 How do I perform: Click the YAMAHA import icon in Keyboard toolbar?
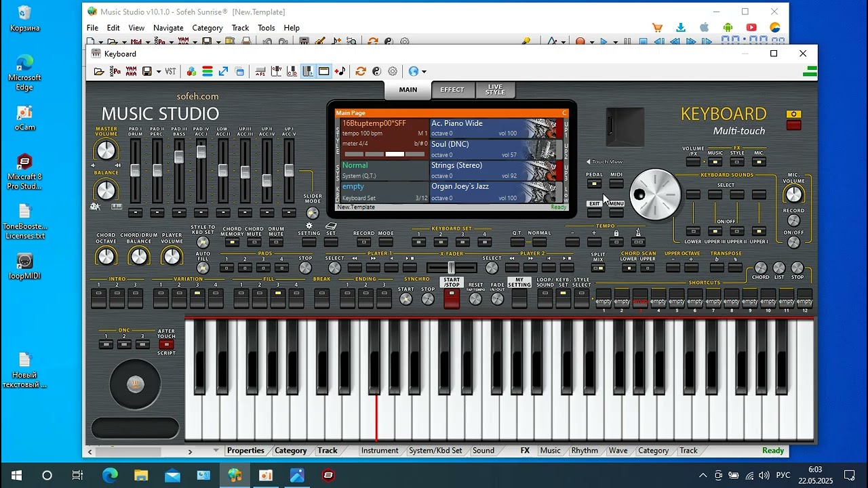point(131,71)
